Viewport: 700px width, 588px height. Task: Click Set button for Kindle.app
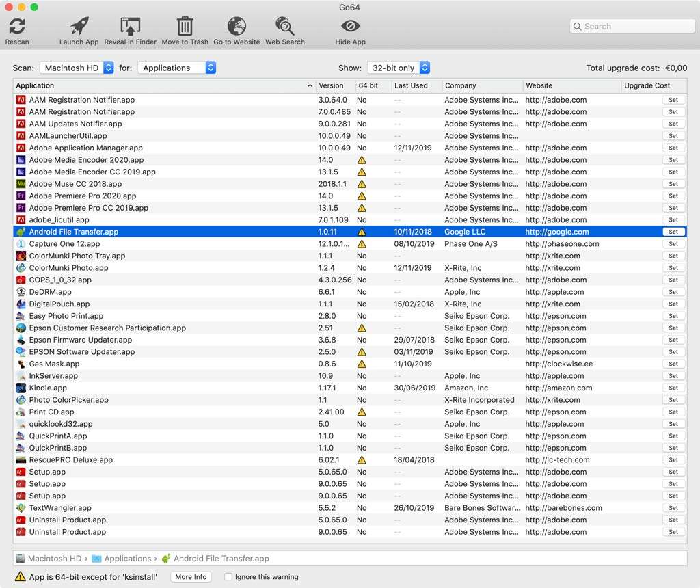pos(673,388)
